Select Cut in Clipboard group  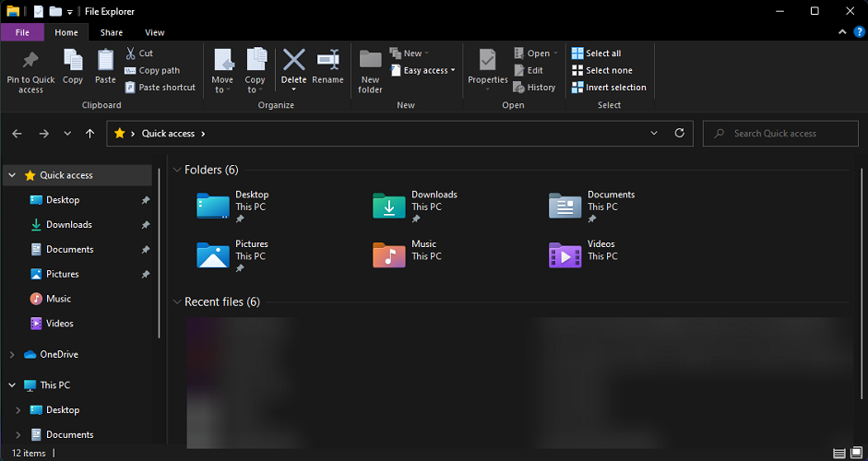pyautogui.click(x=139, y=53)
